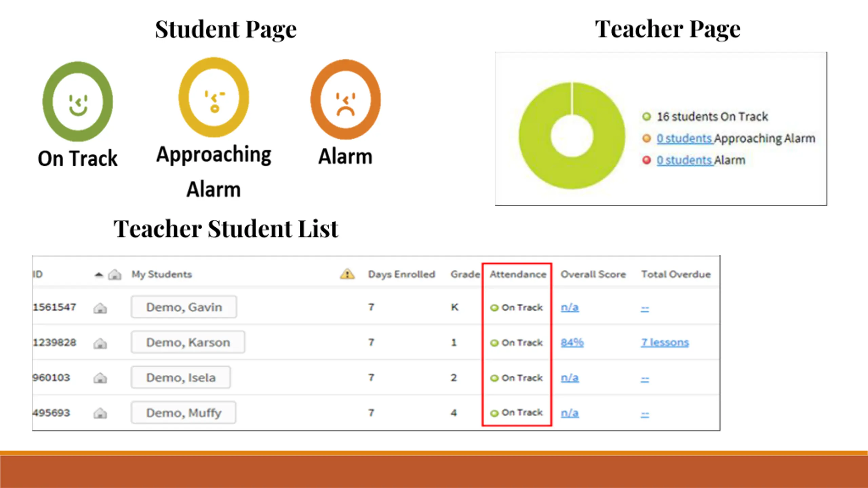
Task: Click the orange Alarm frowning face icon
Action: click(346, 99)
